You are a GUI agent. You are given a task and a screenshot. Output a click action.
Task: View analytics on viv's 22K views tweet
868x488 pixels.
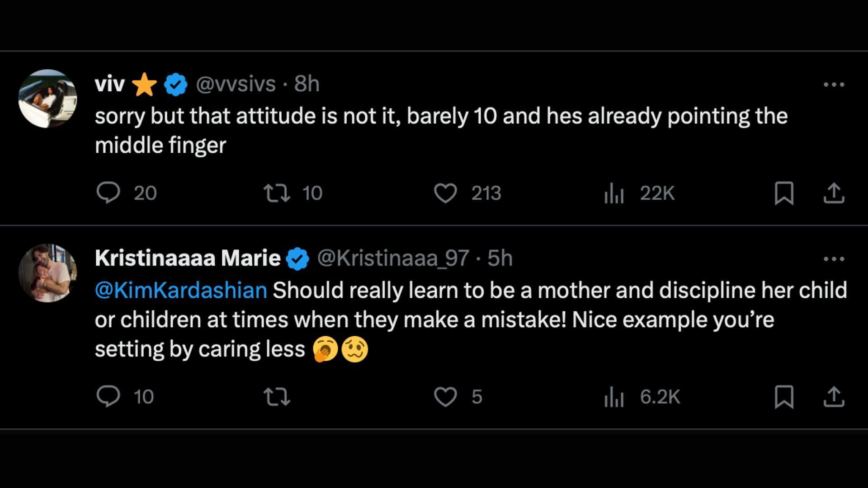(614, 193)
